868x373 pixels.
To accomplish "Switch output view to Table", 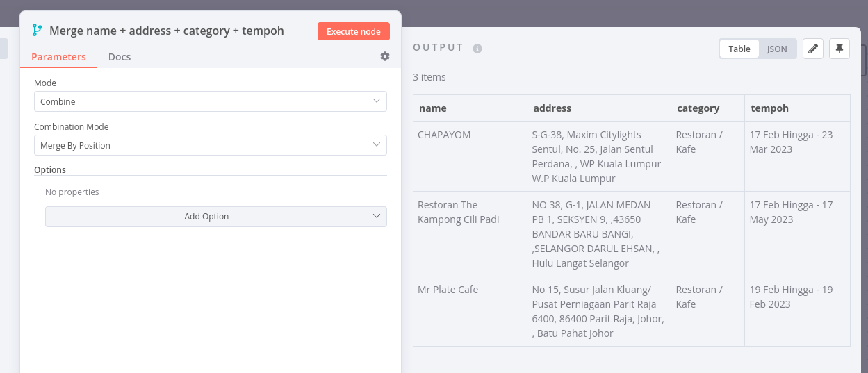I will (739, 49).
